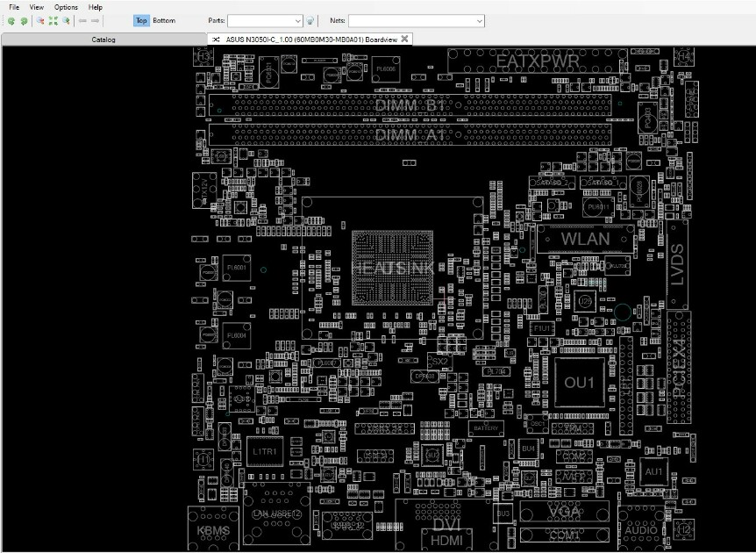Open the View menu
Image resolution: width=756 pixels, height=553 pixels.
(x=36, y=7)
